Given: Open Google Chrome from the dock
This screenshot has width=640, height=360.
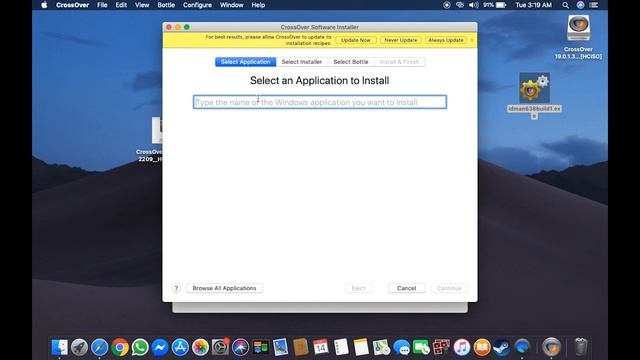Looking at the screenshot, I should click(x=120, y=347).
